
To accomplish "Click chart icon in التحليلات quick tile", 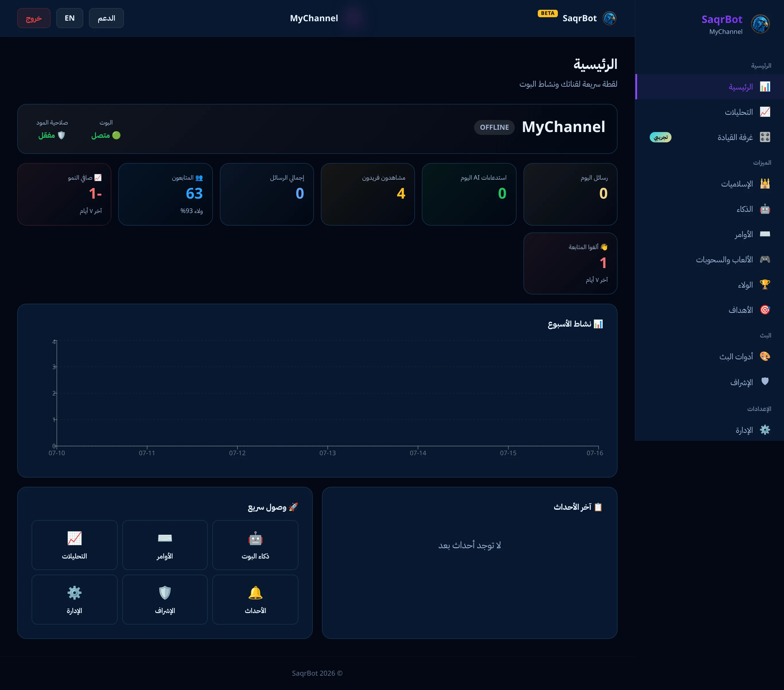I will tap(74, 538).
